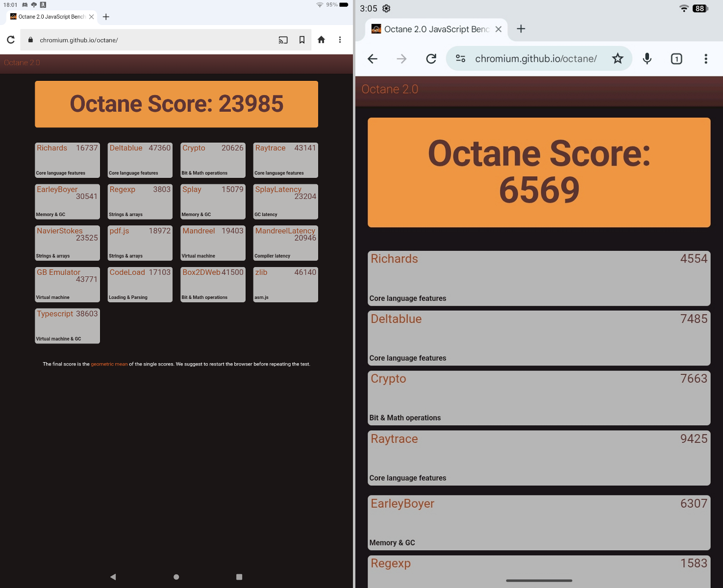Open zlib 46140 result box
723x588 pixels.
(x=286, y=284)
